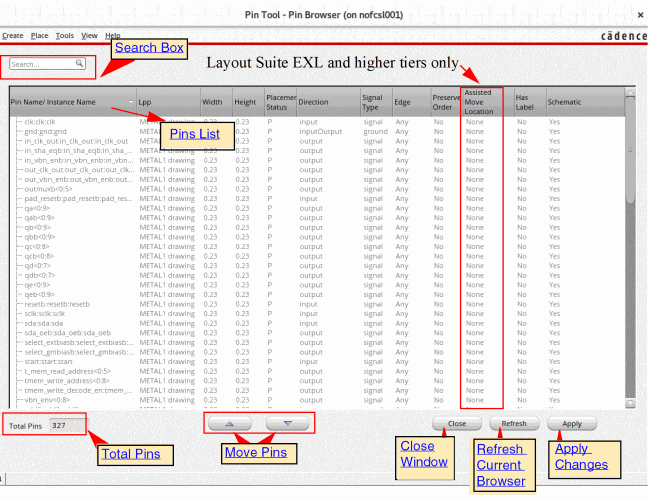The width and height of the screenshot is (648, 499).
Task: Click the Total Pins value field
Action: click(67, 425)
